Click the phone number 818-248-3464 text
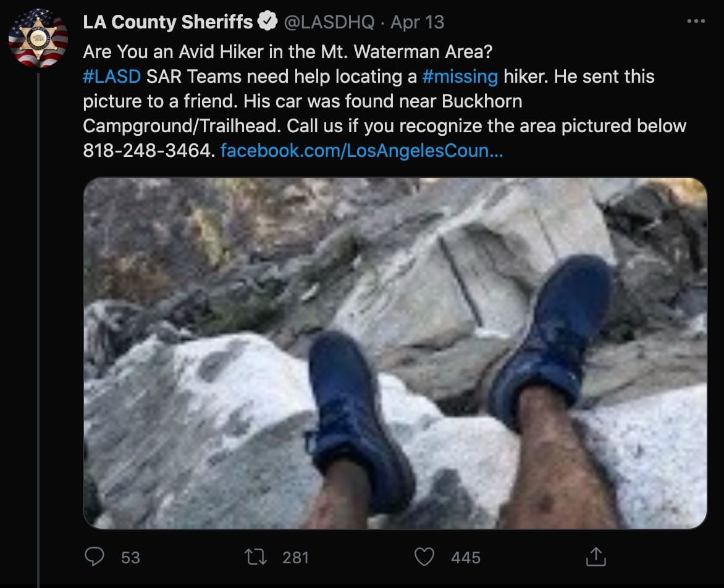The height and width of the screenshot is (588, 724). (x=148, y=150)
